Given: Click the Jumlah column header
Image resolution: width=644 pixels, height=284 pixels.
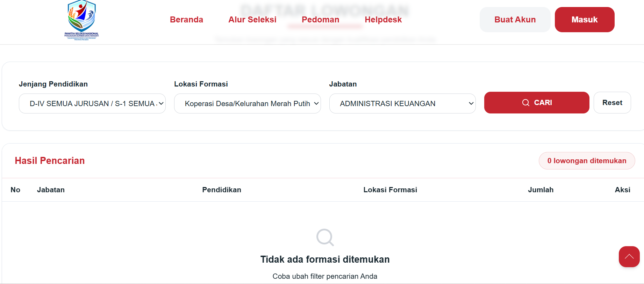Looking at the screenshot, I should [540, 190].
